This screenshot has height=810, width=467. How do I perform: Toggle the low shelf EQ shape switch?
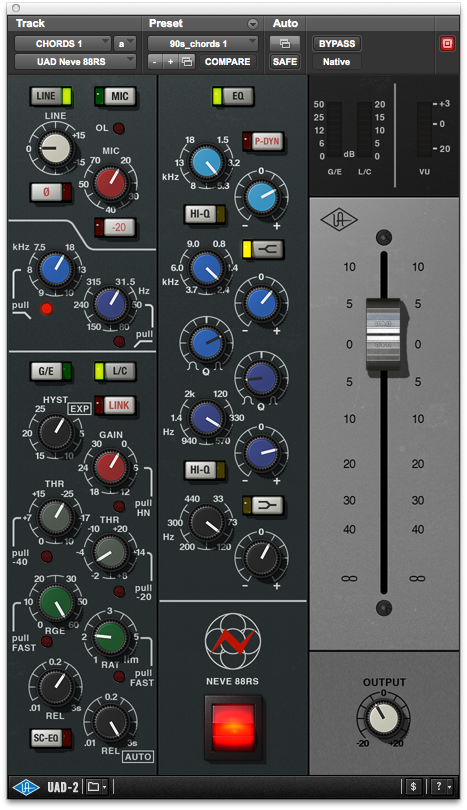tap(263, 504)
